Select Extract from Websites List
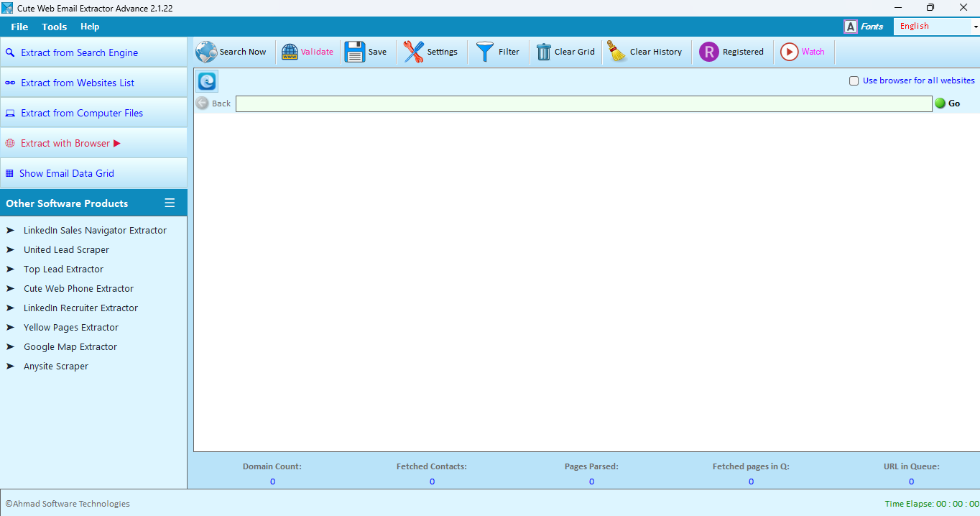This screenshot has height=516, width=980. click(93, 83)
